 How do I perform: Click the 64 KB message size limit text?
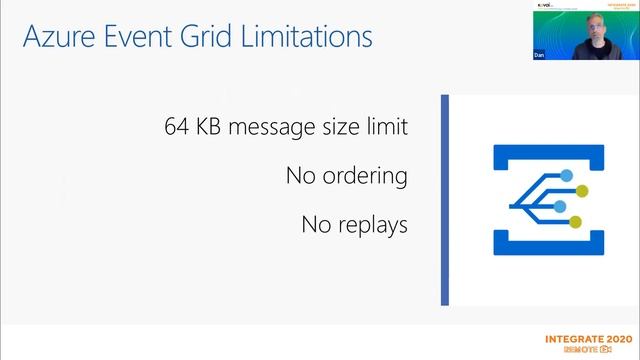286,127
